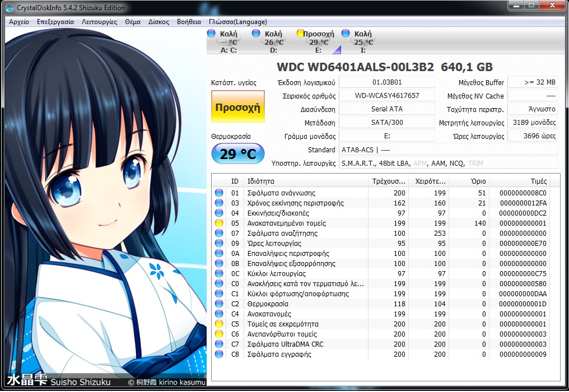
Task: Click status icon for 01 Σφάλματα ανάγνωσης
Action: click(219, 193)
